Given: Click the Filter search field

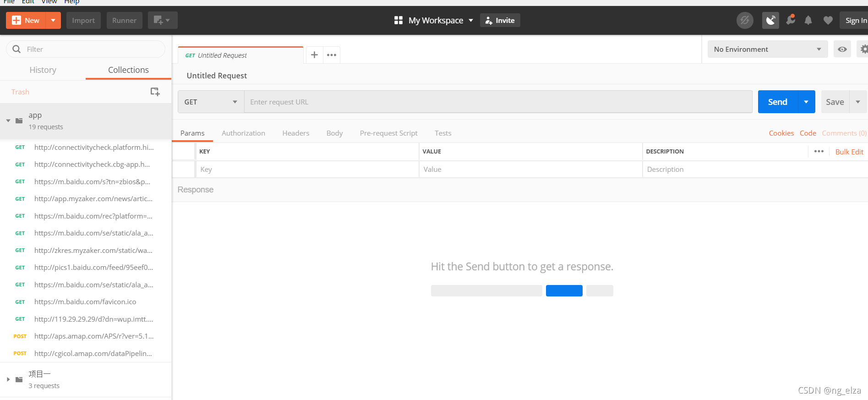Looking at the screenshot, I should [86, 49].
